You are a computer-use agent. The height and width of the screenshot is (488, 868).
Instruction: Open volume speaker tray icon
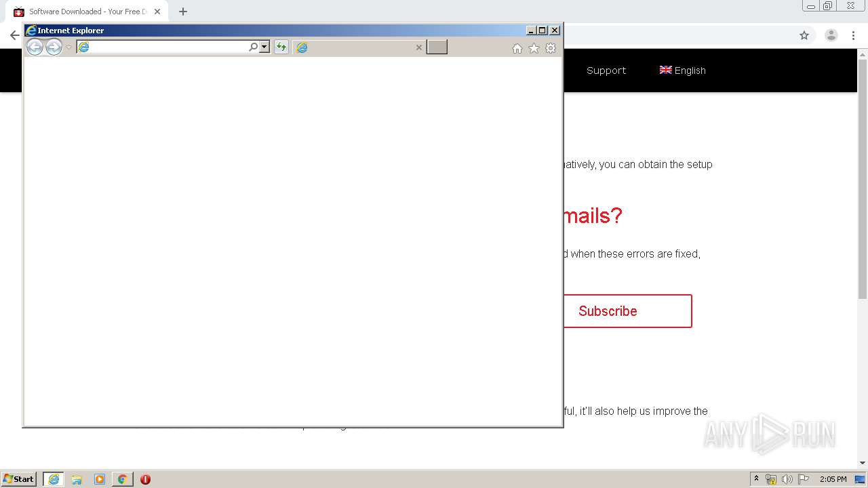(x=787, y=479)
